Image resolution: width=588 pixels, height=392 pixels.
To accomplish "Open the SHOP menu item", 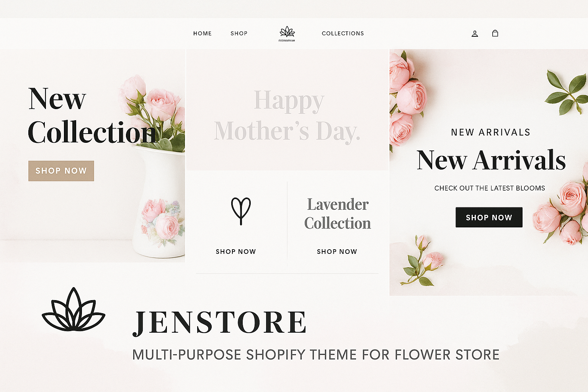I will pyautogui.click(x=239, y=34).
